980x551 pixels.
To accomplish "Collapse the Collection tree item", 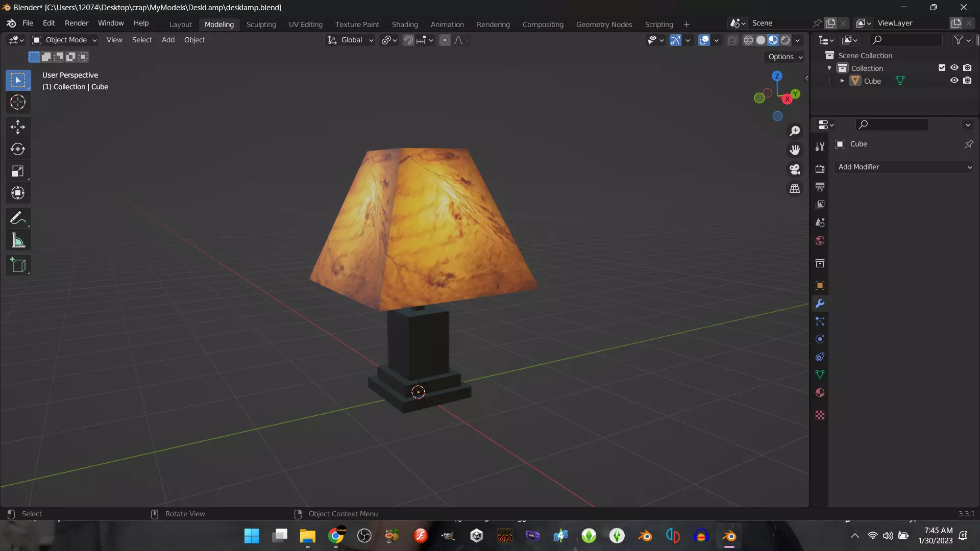I will [829, 68].
